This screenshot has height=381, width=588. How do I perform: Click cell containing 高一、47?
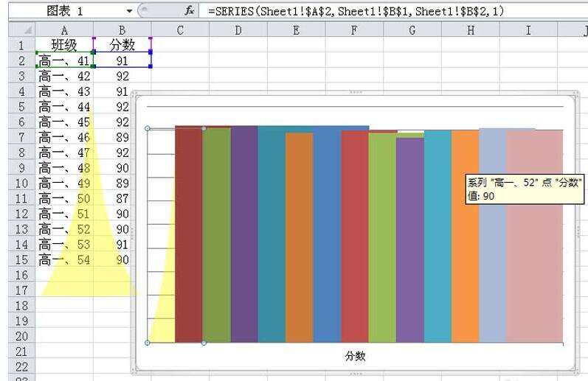coord(64,153)
